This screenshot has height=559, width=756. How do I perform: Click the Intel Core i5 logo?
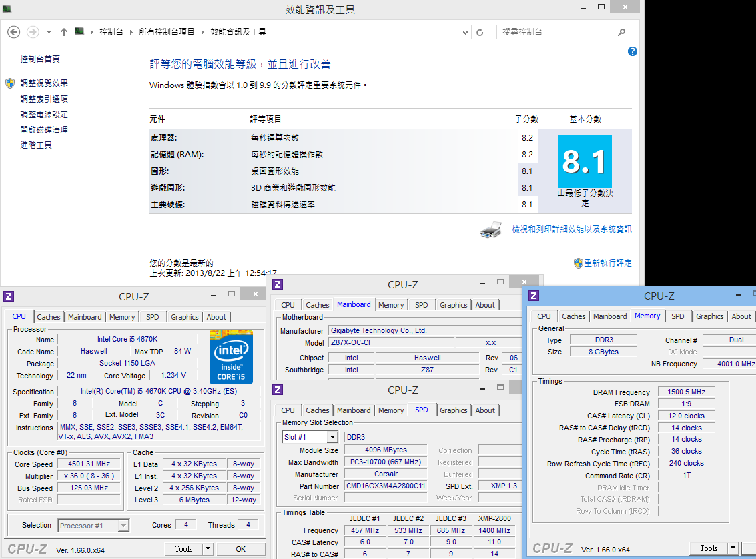(231, 356)
